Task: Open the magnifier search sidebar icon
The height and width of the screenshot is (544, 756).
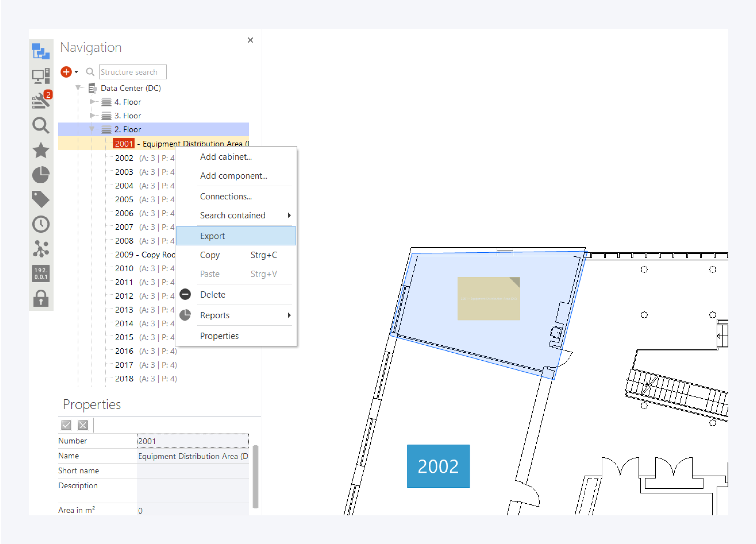Action: [41, 125]
